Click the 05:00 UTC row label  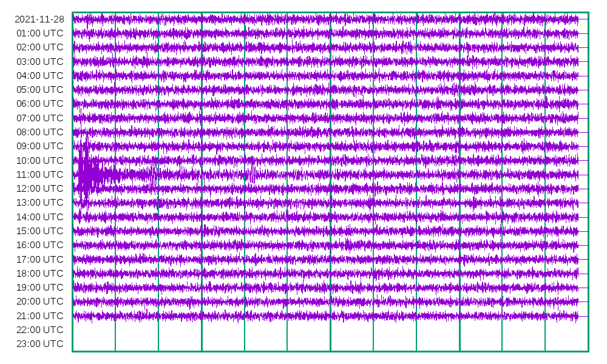39,90
